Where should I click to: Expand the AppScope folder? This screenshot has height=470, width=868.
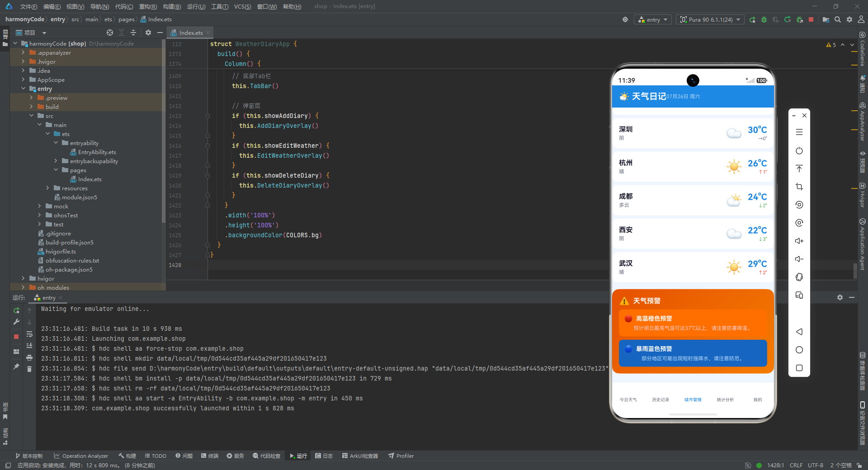pos(23,80)
